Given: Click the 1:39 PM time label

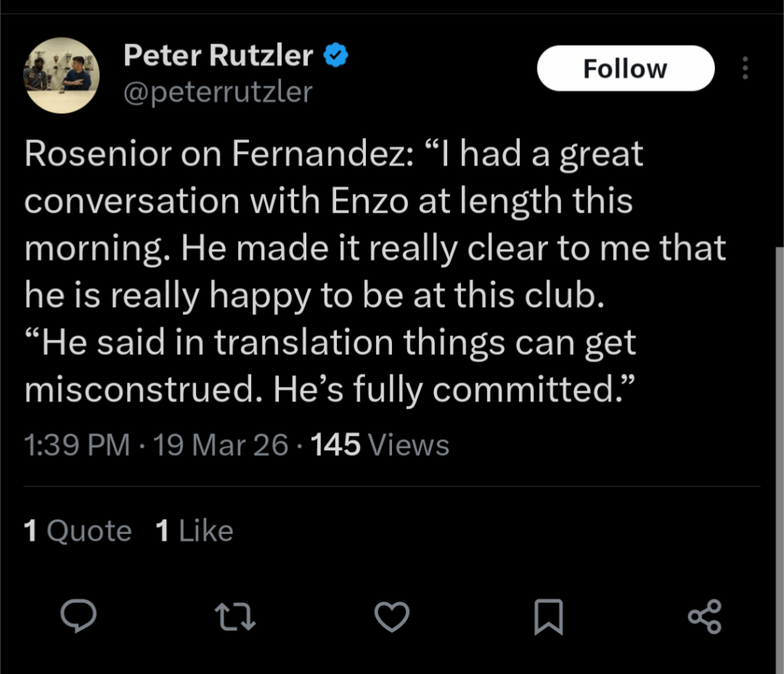Looking at the screenshot, I should click(x=77, y=445).
